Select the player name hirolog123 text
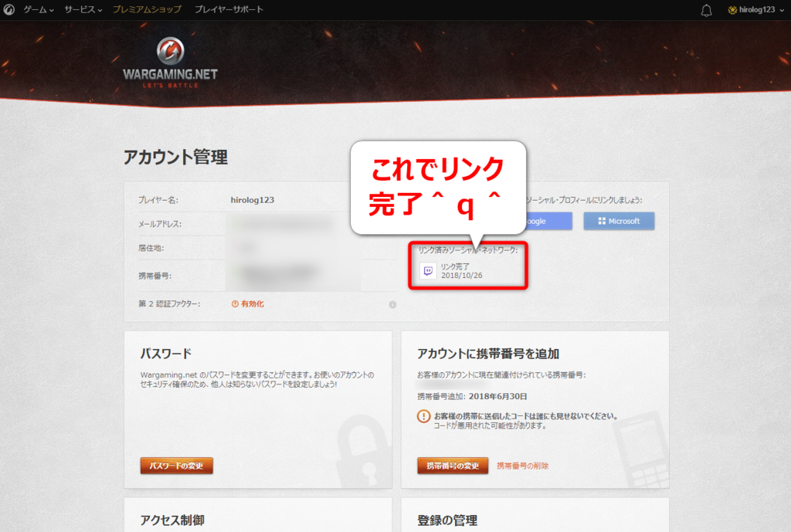Screen dimensions: 791x532 pyautogui.click(x=253, y=200)
